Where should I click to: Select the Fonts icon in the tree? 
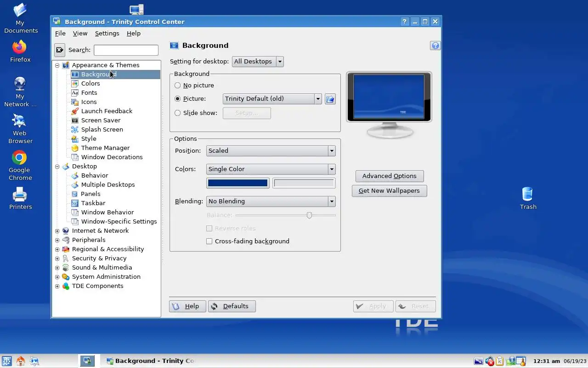coord(75,92)
